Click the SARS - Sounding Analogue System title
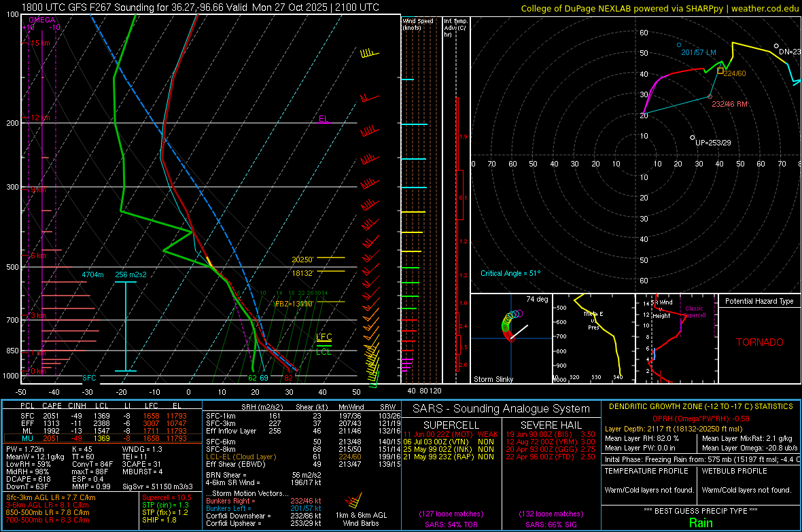 point(502,409)
